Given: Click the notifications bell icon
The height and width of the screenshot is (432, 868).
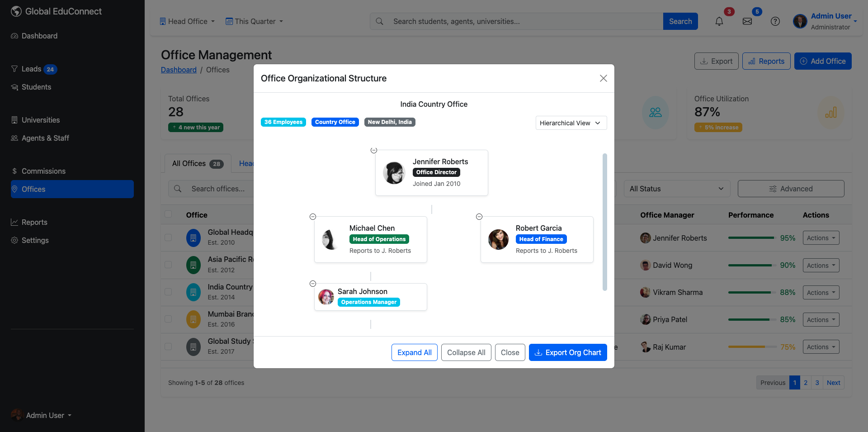Looking at the screenshot, I should coord(719,21).
